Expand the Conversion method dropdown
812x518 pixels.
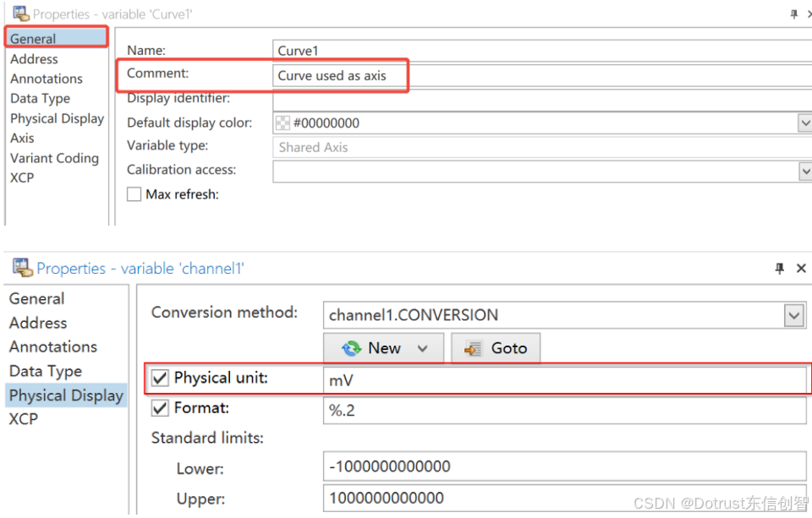click(x=794, y=315)
